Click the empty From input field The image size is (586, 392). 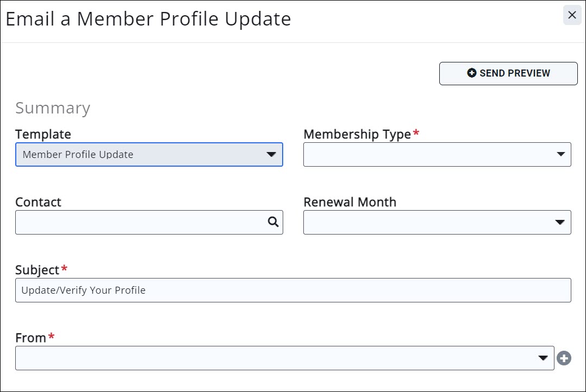(272, 358)
